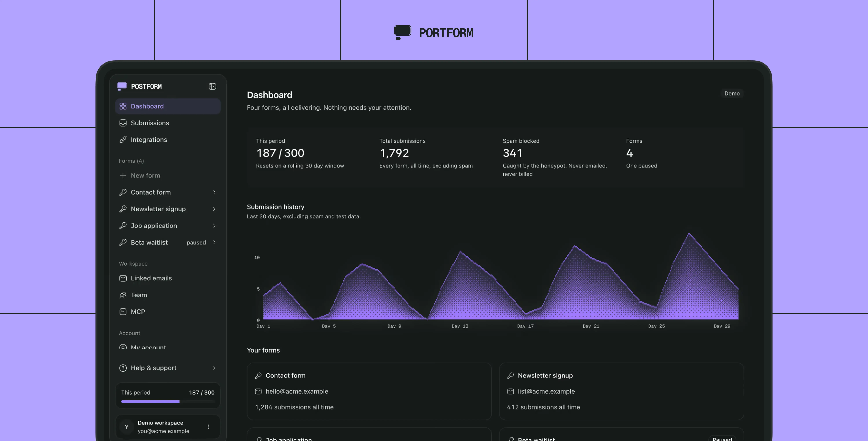868x441 pixels.
Task: Go to Submissions in the sidebar
Action: (168, 123)
